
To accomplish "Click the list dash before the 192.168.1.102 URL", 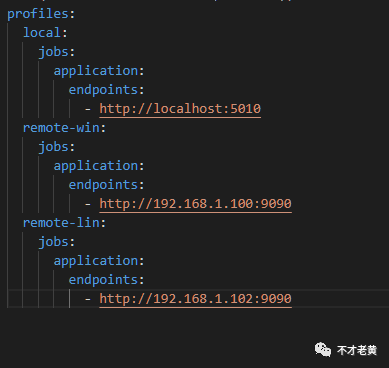I will 88,299.
